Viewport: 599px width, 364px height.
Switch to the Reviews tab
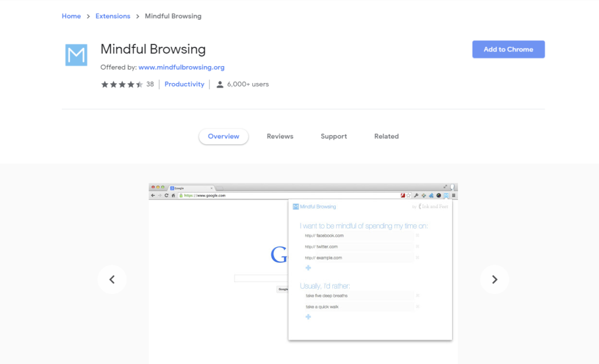point(280,136)
